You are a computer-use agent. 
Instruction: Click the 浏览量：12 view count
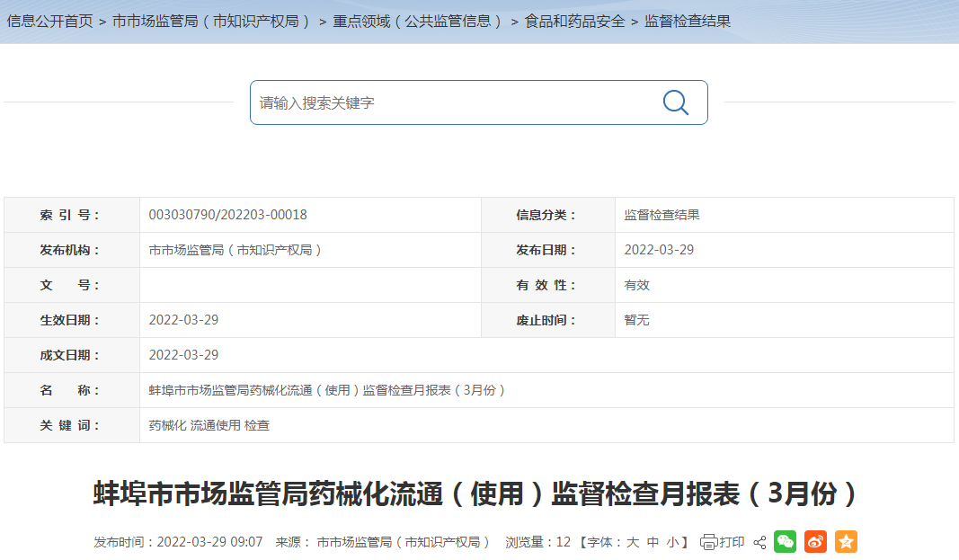tap(537, 542)
